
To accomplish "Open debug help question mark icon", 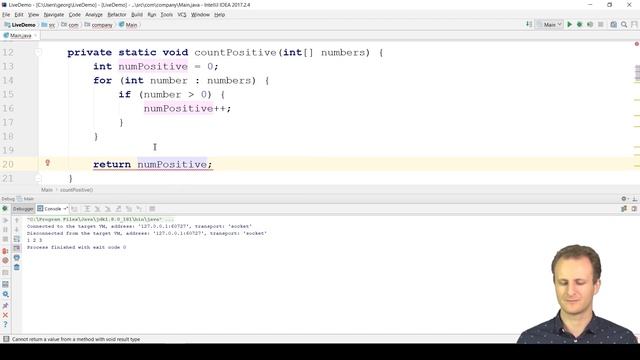I will click(x=5, y=325).
